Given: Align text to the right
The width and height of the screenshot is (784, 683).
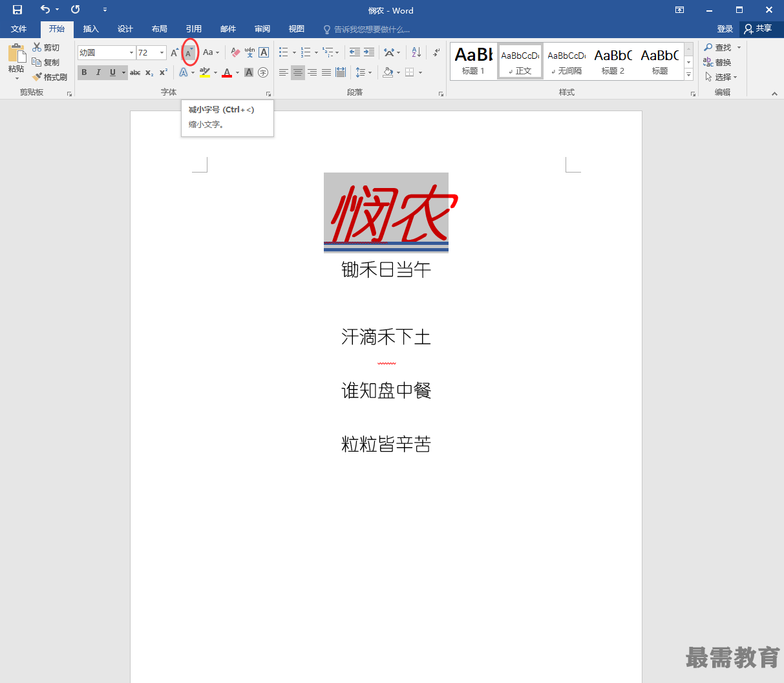Looking at the screenshot, I should [x=312, y=72].
